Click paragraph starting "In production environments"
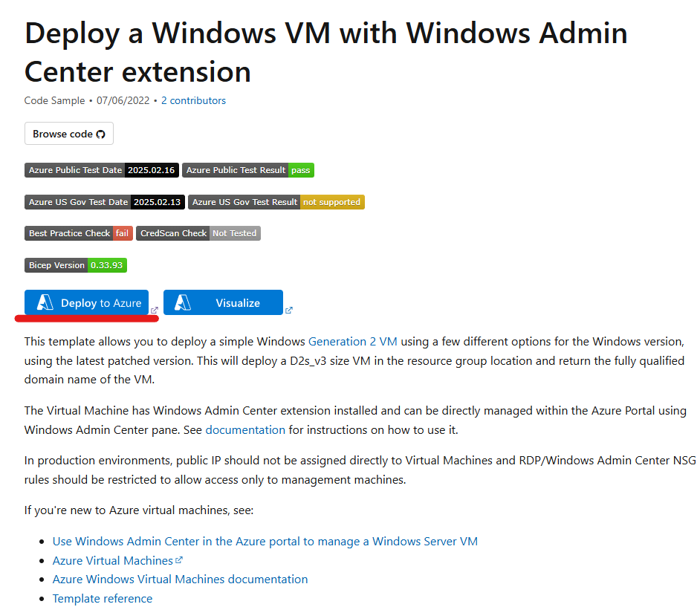This screenshot has width=700, height=607. coord(360,470)
